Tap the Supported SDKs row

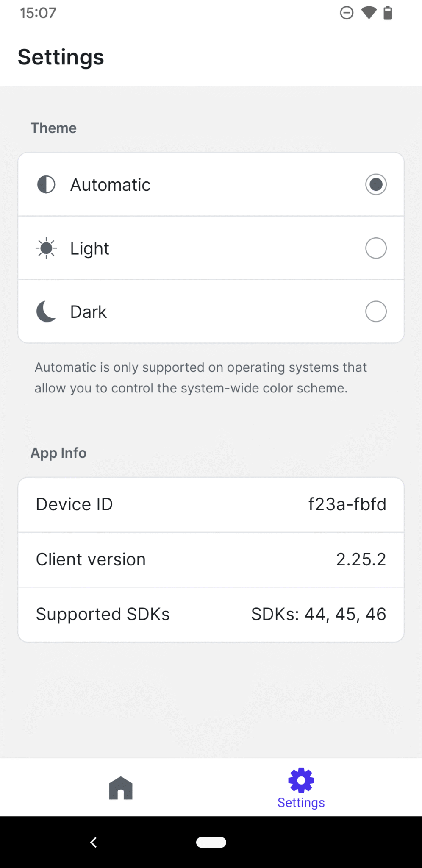coord(211,614)
